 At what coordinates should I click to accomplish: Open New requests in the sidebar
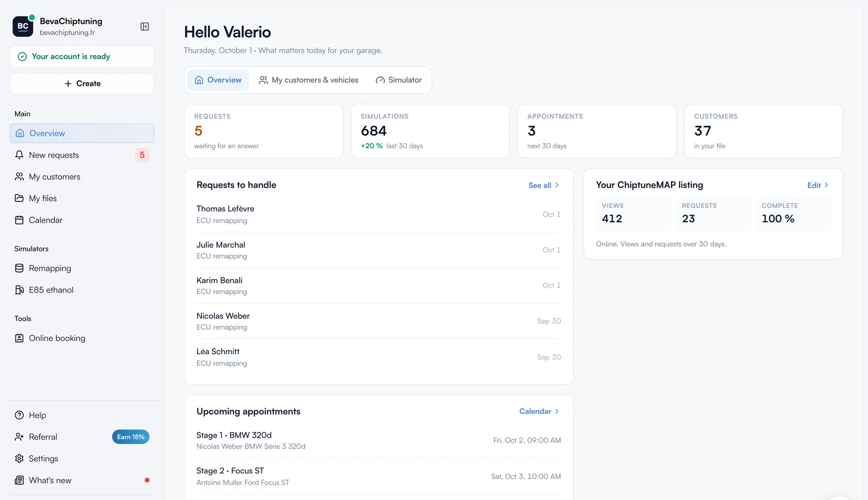click(x=82, y=155)
